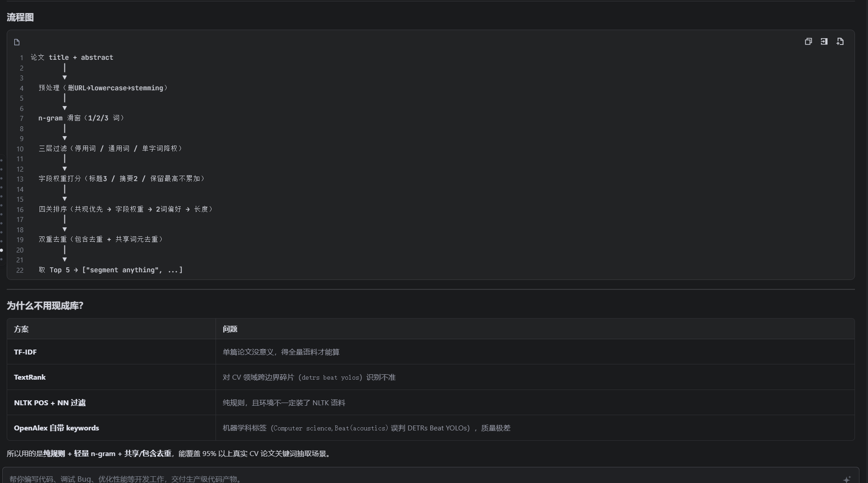Click code line '取 Top 5 → ["segment anything", ...]'
This screenshot has height=483, width=868.
click(110, 270)
